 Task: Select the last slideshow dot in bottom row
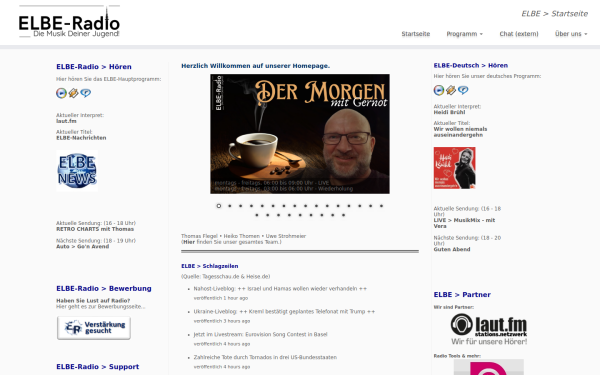click(x=344, y=215)
